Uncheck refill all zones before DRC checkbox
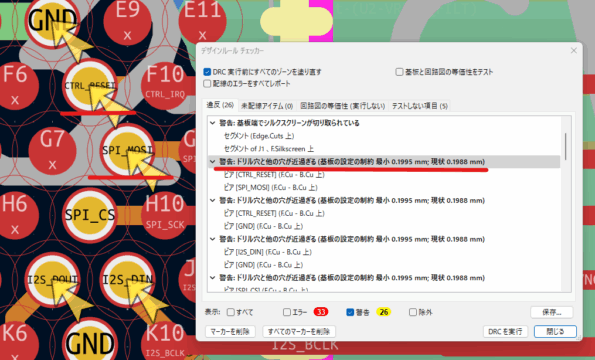 coord(207,72)
